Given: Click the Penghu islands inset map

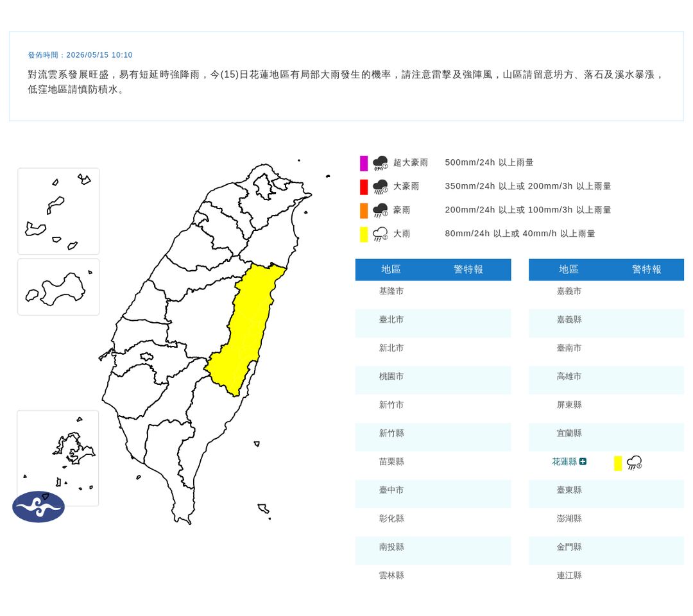Looking at the screenshot, I should [58, 458].
